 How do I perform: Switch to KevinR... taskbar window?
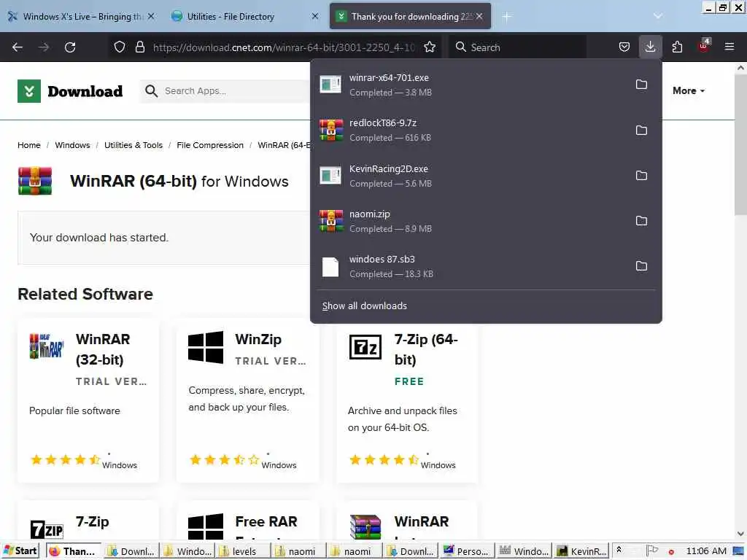click(x=582, y=551)
